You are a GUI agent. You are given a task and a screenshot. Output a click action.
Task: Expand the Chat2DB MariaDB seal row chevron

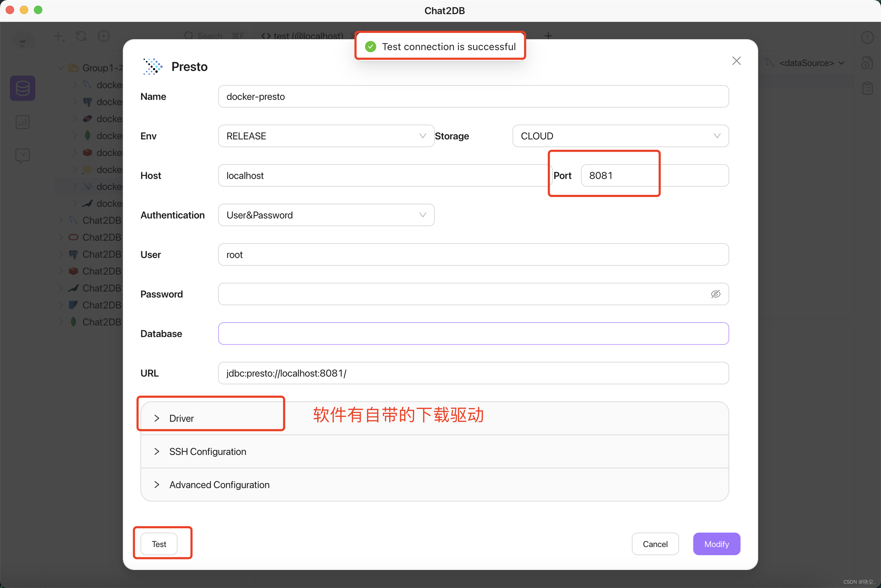pos(60,288)
